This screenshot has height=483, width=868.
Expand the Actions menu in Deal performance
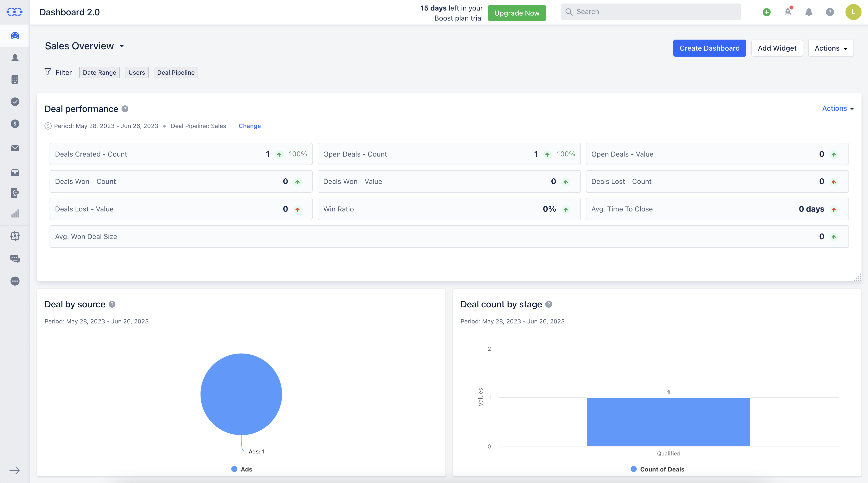pos(837,108)
